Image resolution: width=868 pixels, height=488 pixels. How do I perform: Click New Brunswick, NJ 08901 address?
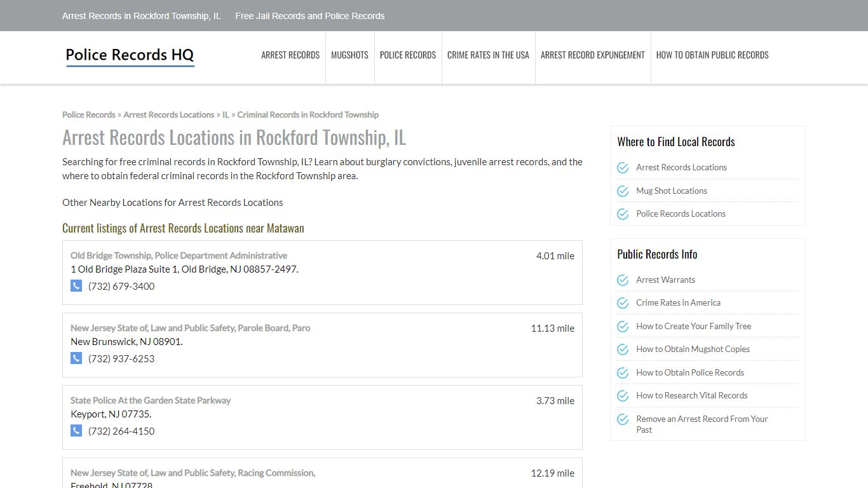126,342
